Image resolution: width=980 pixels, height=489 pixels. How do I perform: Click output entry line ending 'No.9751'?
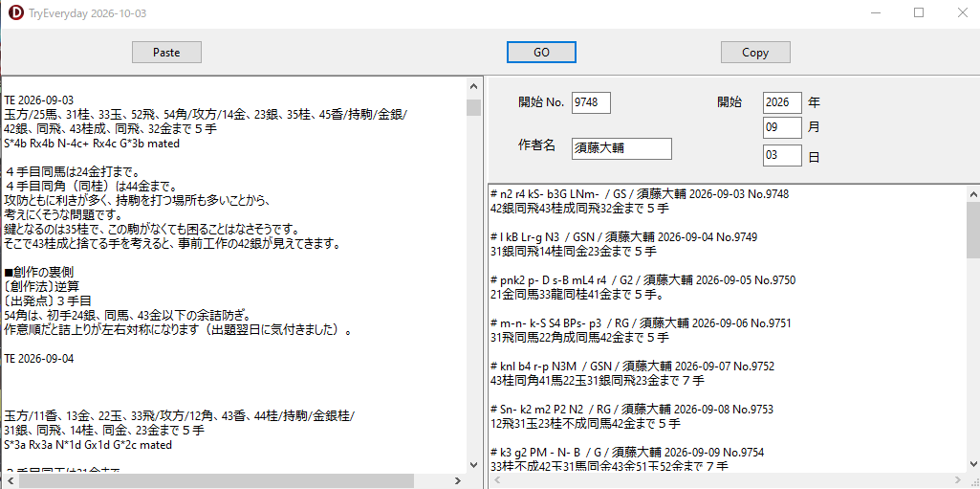coord(642,323)
